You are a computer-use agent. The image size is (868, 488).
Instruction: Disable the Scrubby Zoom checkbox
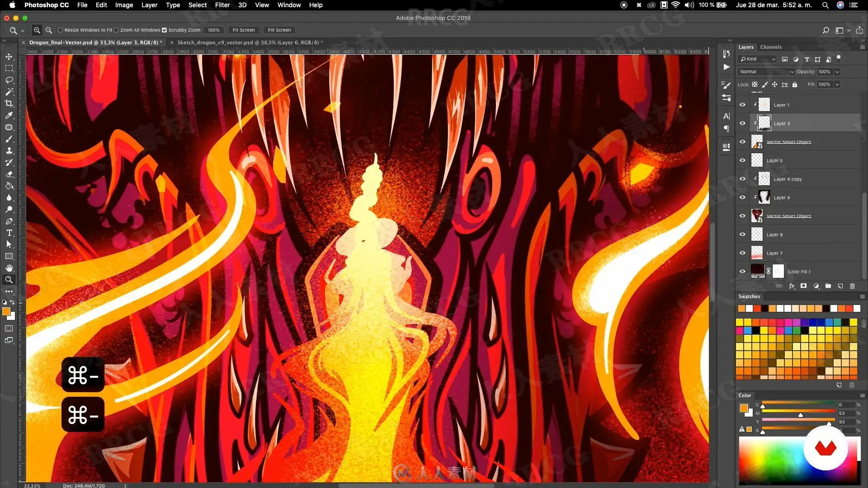[165, 30]
